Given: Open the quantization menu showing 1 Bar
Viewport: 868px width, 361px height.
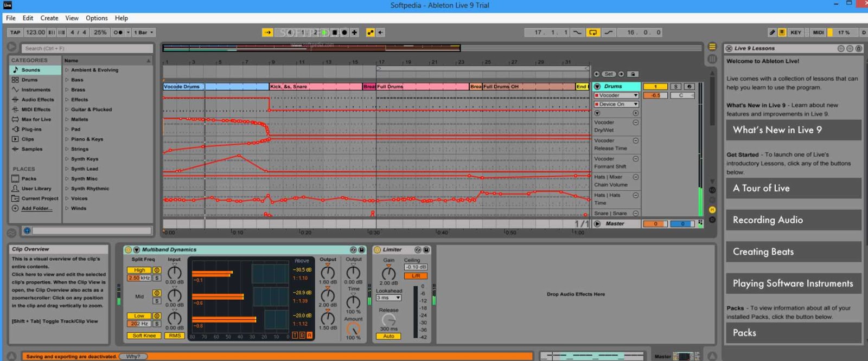Looking at the screenshot, I should tap(144, 33).
